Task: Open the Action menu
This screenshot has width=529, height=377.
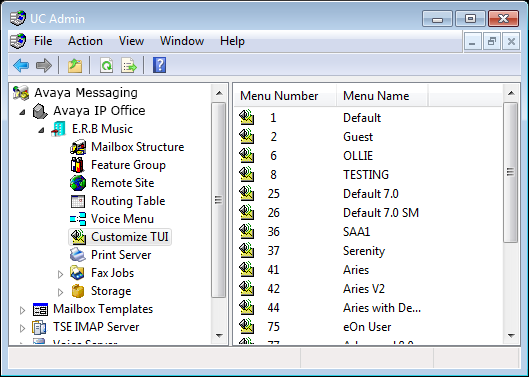Action: [85, 41]
